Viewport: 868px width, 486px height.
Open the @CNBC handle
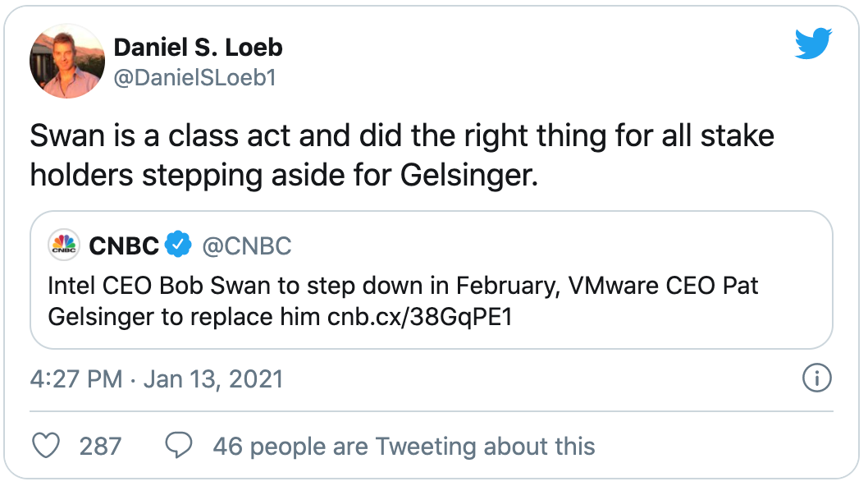pyautogui.click(x=246, y=246)
